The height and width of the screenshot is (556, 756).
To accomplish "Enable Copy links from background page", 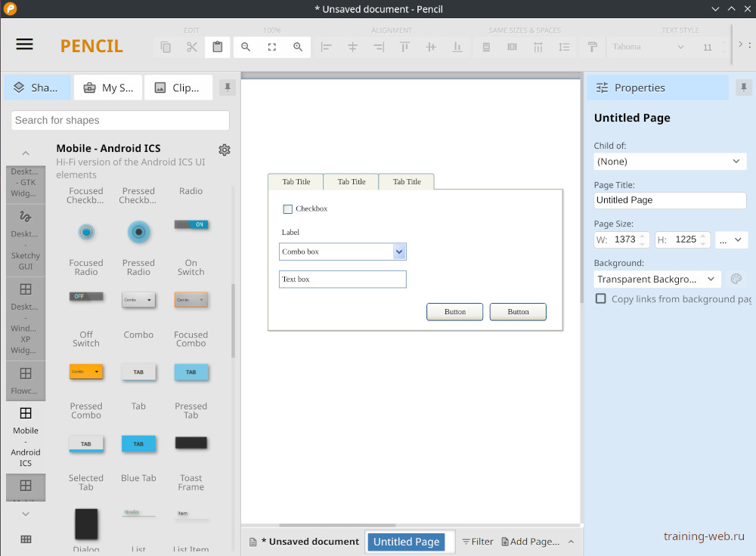I will [601, 298].
